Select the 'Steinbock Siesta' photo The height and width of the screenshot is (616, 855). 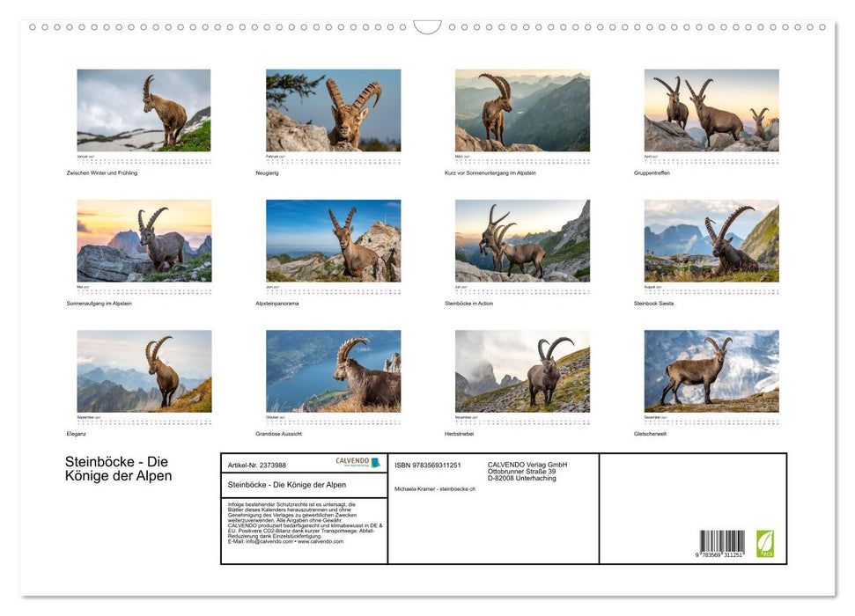(x=711, y=240)
